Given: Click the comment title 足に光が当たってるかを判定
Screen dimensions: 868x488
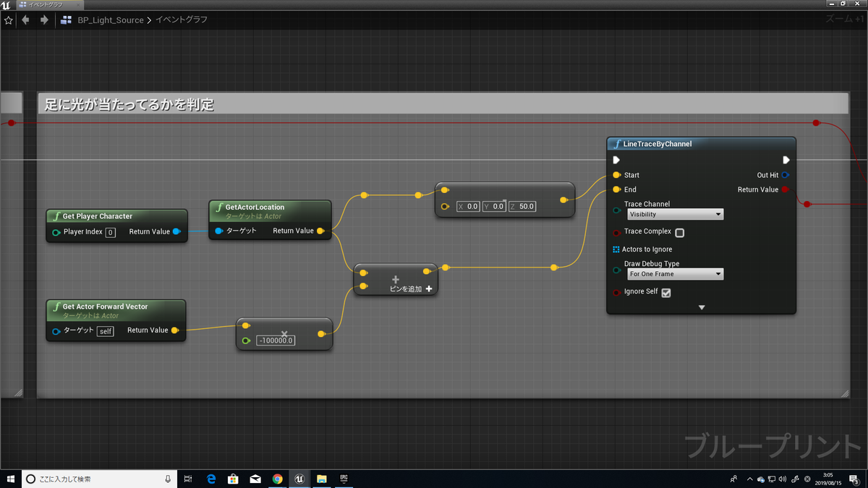Looking at the screenshot, I should click(129, 105).
